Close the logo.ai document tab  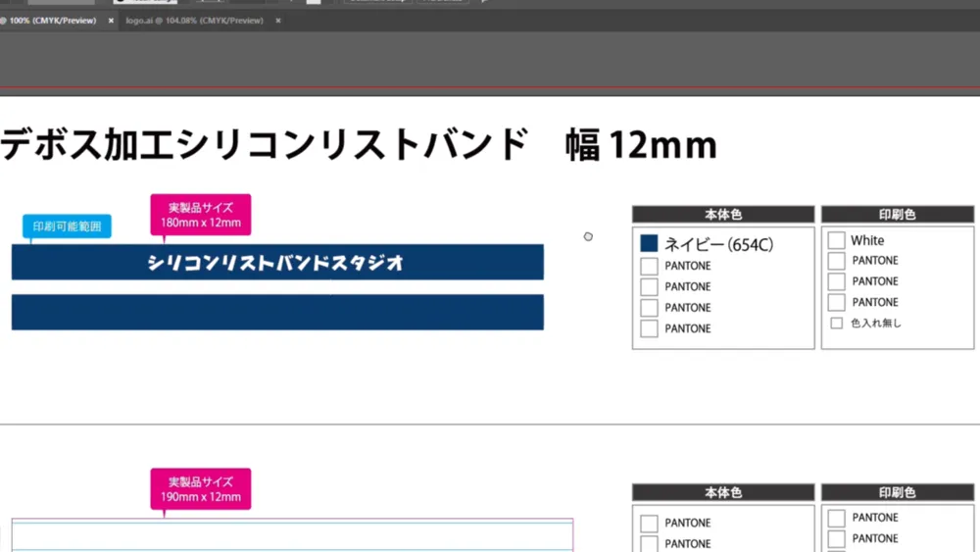(278, 21)
